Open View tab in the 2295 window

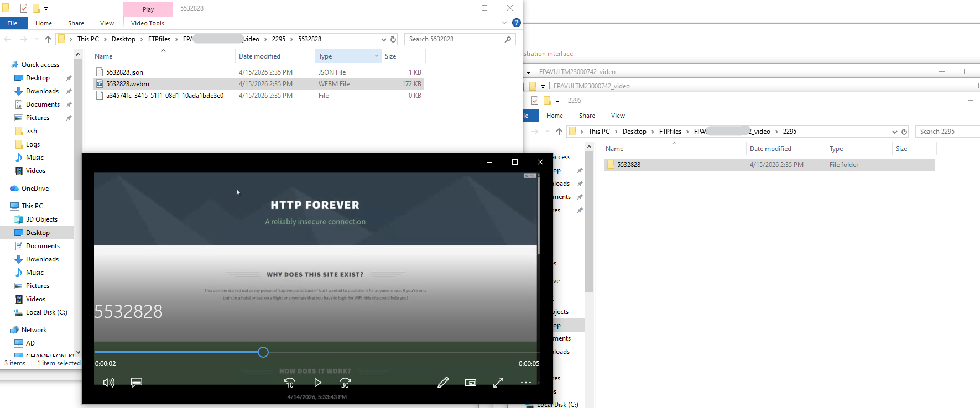618,116
